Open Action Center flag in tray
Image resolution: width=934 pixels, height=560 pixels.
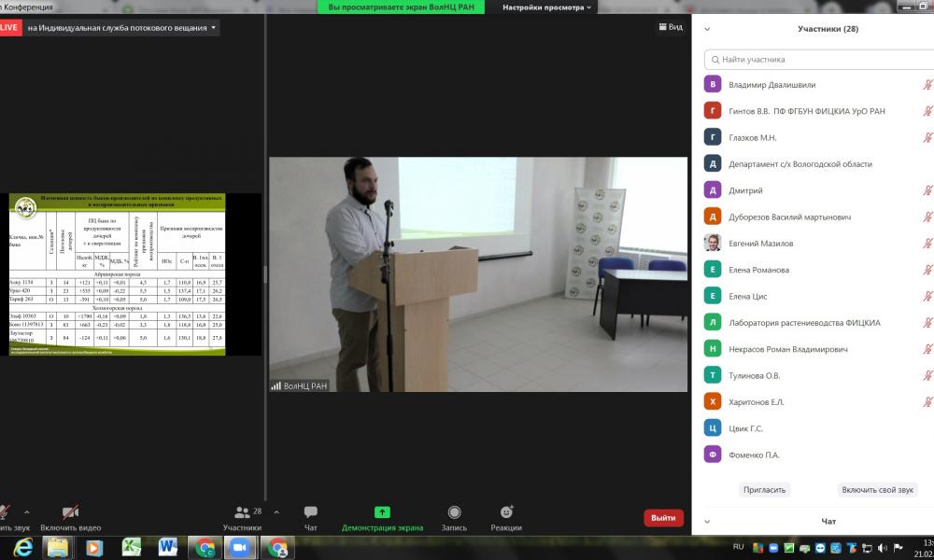(x=898, y=548)
